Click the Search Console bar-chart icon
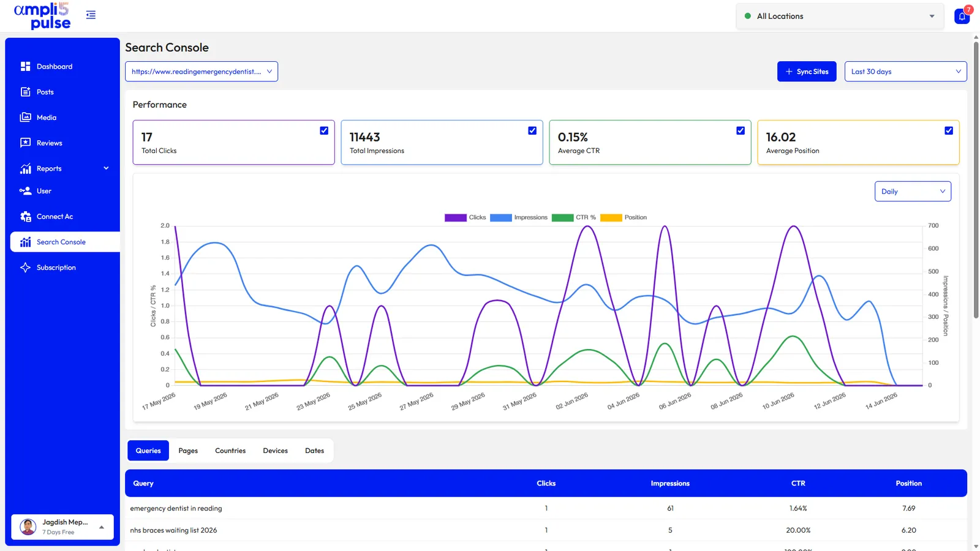 (25, 242)
